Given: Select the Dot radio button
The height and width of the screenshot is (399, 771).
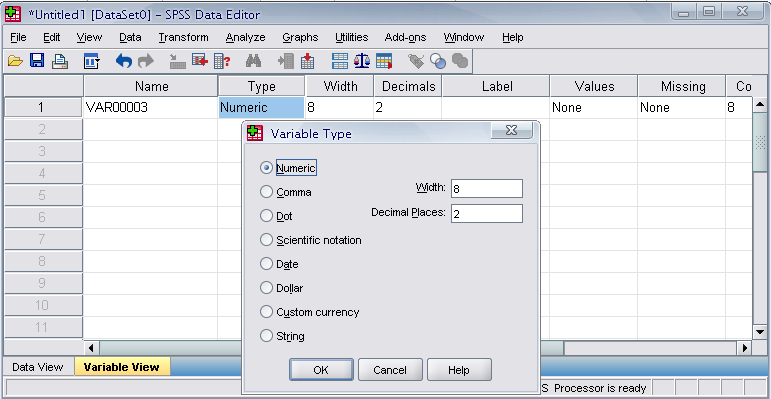Looking at the screenshot, I should 266,216.
